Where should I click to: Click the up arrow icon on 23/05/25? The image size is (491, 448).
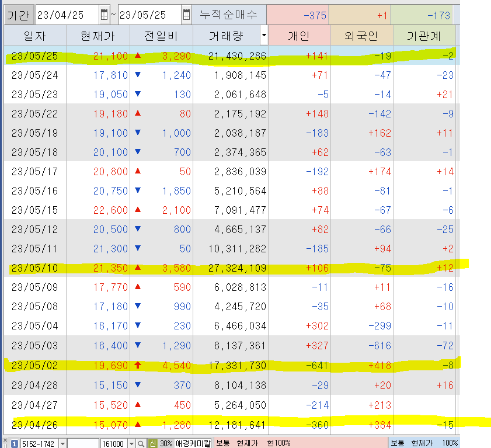(138, 55)
